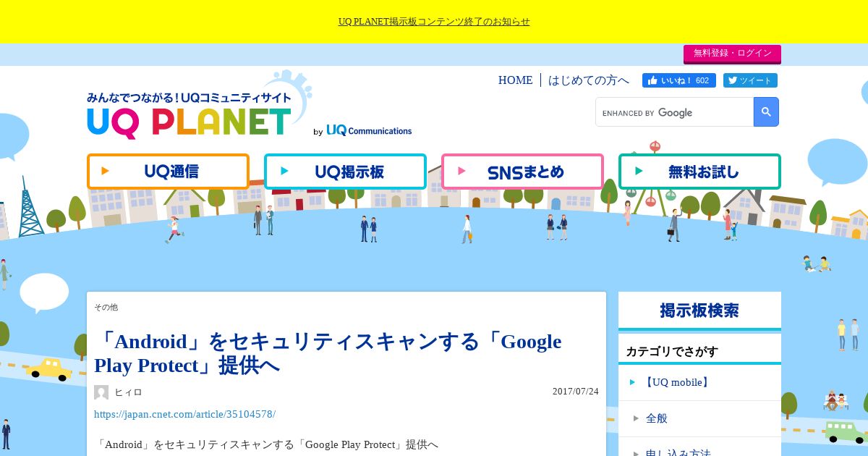Click the Twitter bird icon
This screenshot has height=456, width=868.
pyautogui.click(x=732, y=80)
